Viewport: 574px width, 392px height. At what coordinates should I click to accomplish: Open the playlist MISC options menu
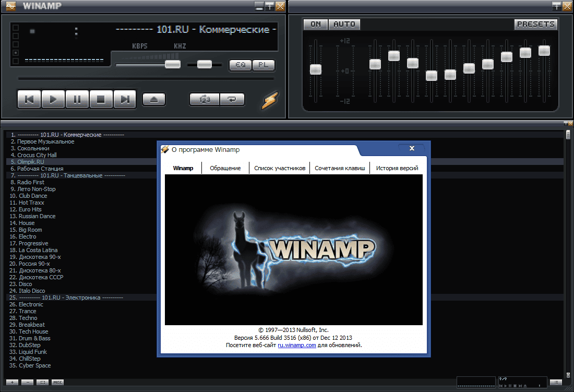click(x=57, y=382)
